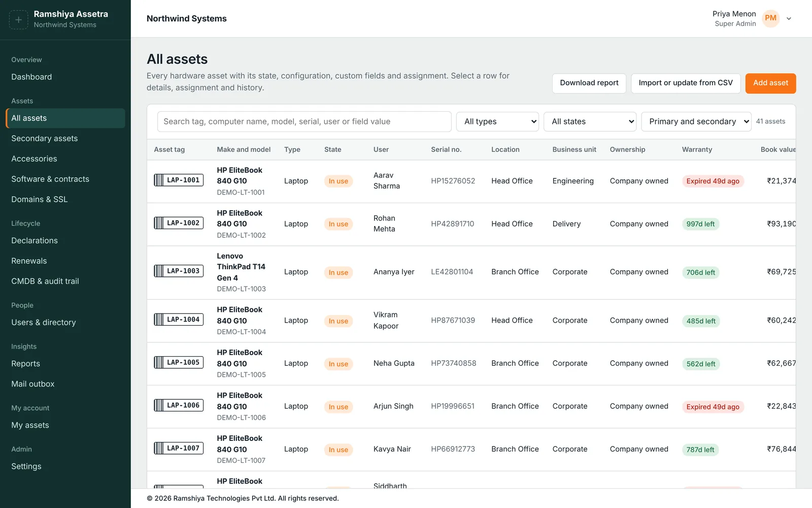
Task: Go to Secondary assets
Action: [65, 138]
